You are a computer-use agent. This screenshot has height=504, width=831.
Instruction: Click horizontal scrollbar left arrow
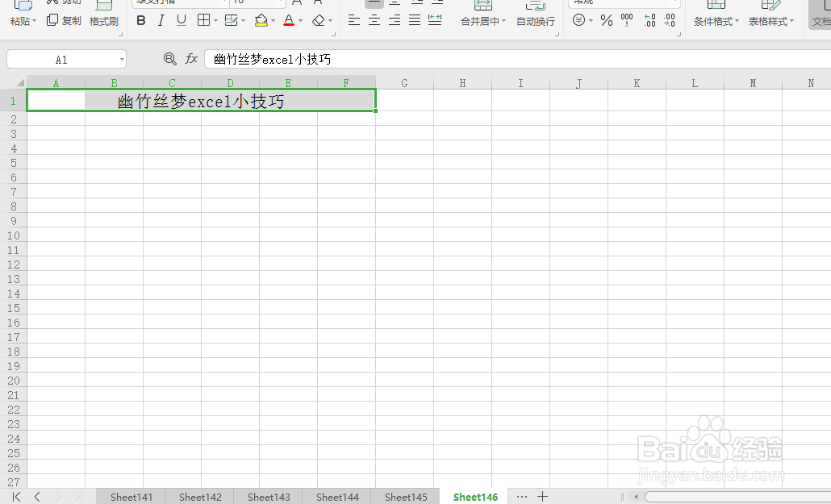(x=636, y=497)
